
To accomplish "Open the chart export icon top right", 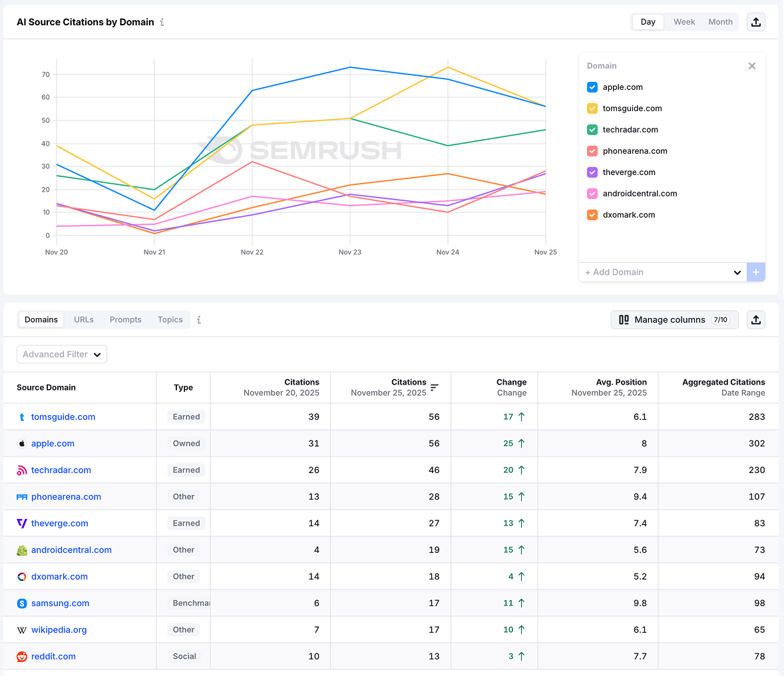I will coord(755,22).
